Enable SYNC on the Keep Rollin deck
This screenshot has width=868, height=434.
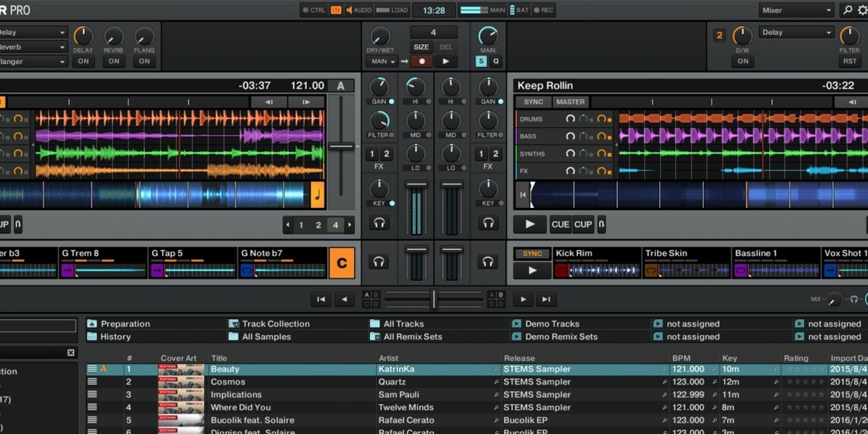tap(533, 102)
